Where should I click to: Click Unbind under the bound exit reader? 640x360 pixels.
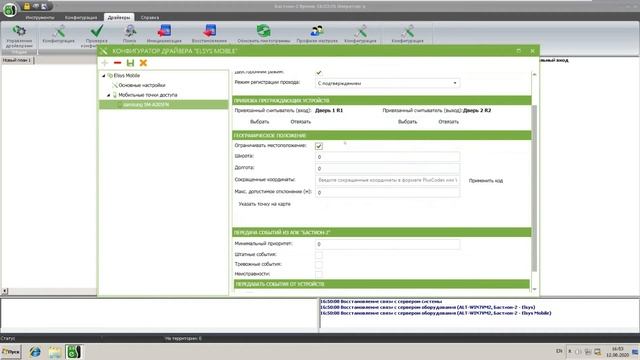click(x=449, y=122)
